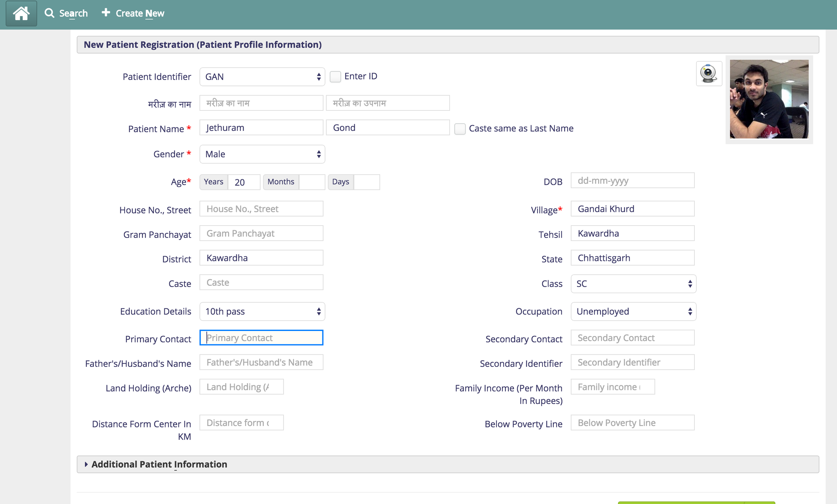837x504 pixels.
Task: Click the home icon button
Action: pos(21,14)
